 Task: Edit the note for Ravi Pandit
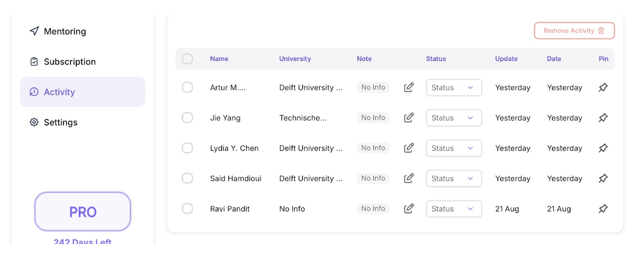409,209
